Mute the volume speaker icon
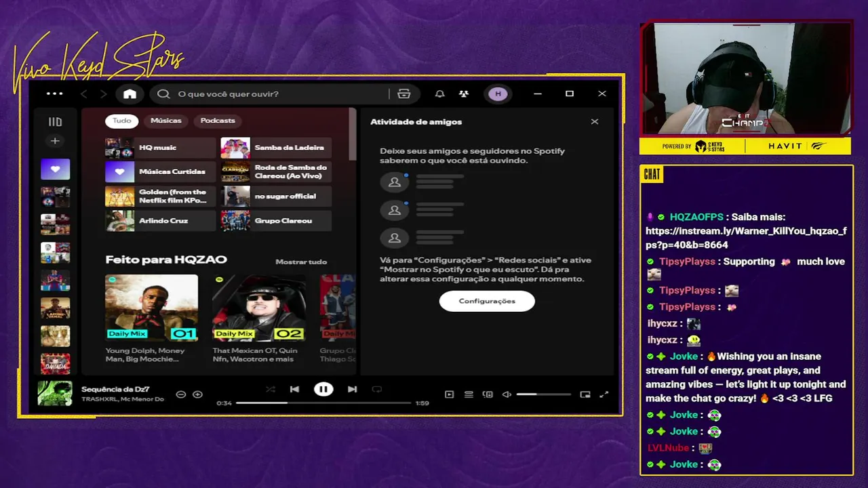868x488 pixels. point(507,394)
